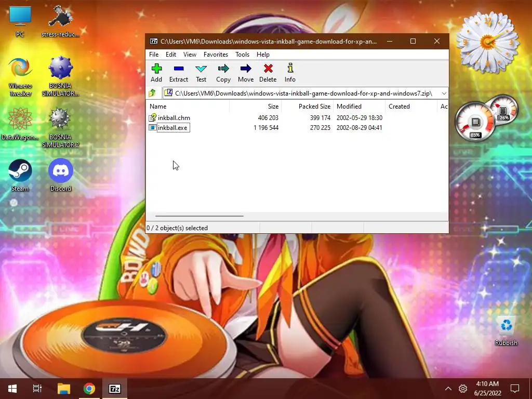
Task: Select the inkball.chm file name
Action: [174, 118]
